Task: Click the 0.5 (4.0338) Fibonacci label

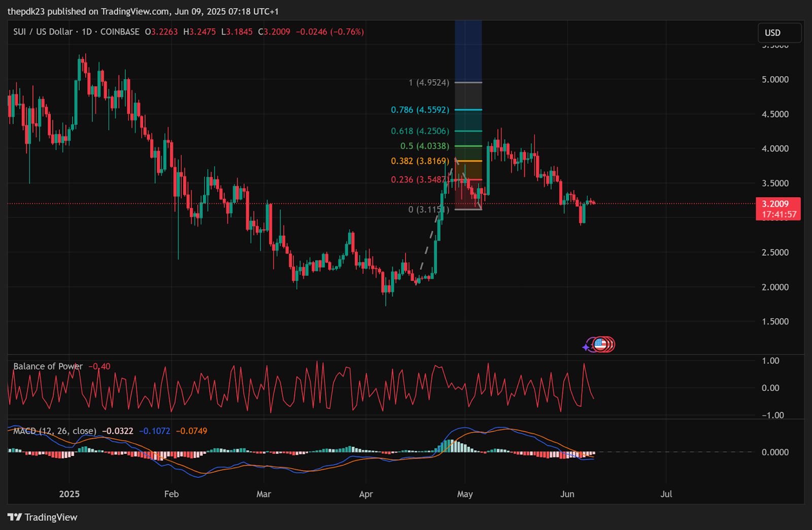Action: click(425, 146)
